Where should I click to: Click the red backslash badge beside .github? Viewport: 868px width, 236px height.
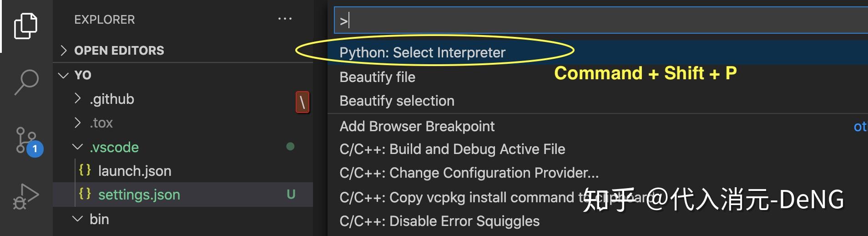(x=303, y=102)
